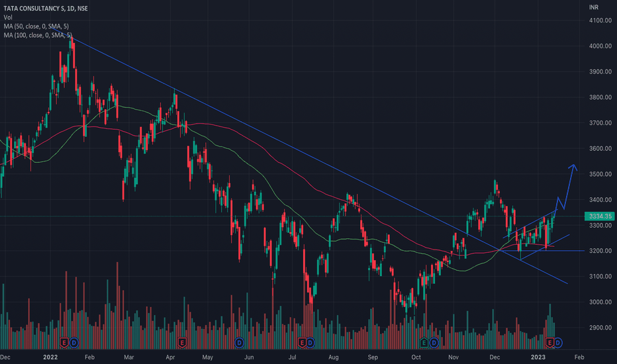Click the Apr label on time axis

click(170, 357)
